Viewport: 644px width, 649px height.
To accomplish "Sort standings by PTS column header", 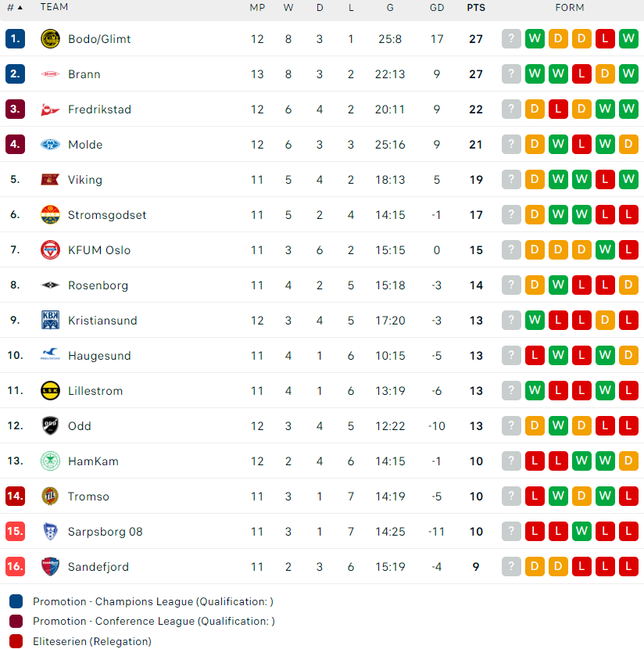I will pyautogui.click(x=476, y=8).
